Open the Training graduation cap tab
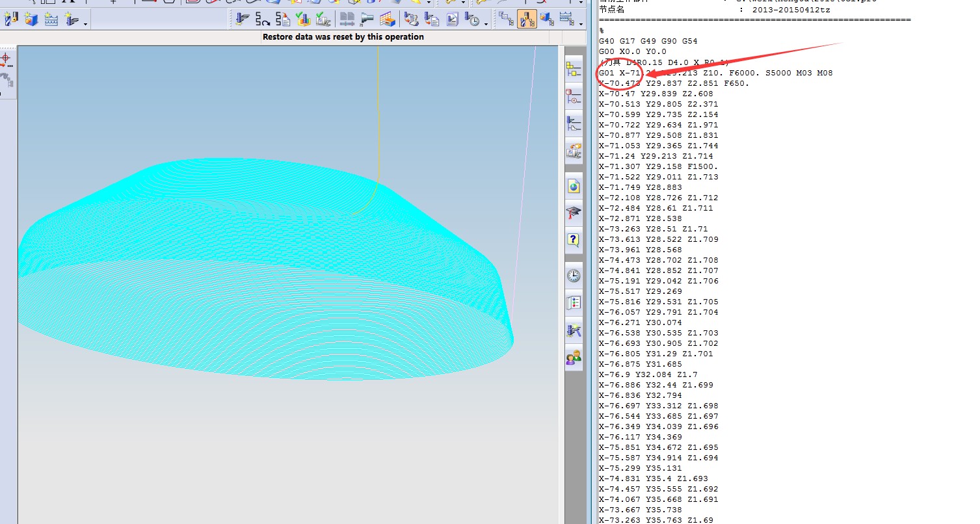This screenshot has width=980, height=524. 574,213
